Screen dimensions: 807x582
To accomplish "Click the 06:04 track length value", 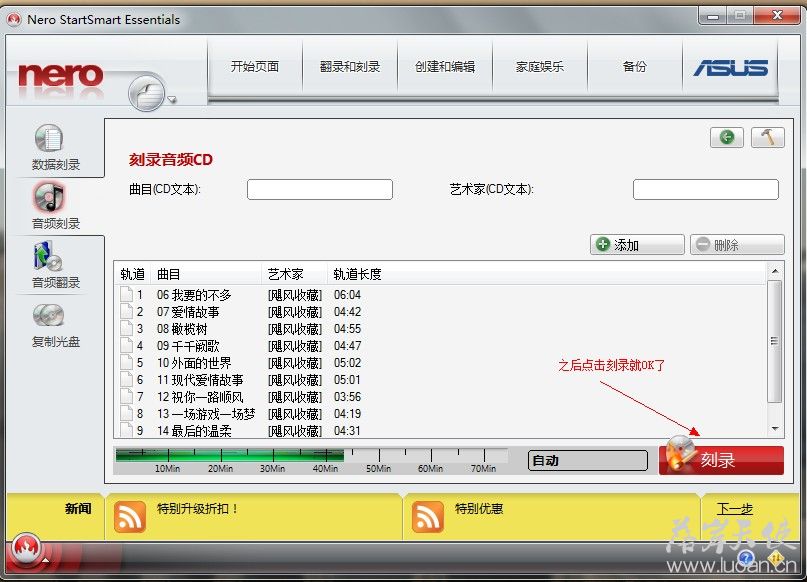I will click(347, 295).
